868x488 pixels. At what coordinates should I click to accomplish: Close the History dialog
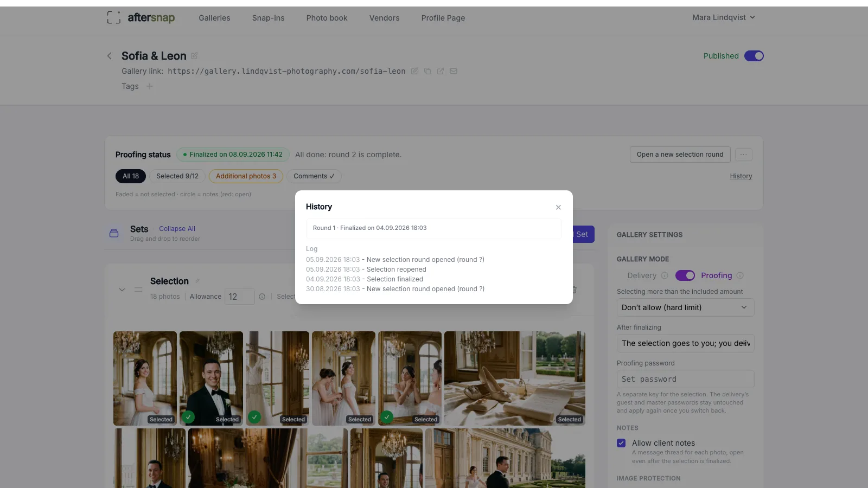pyautogui.click(x=558, y=207)
